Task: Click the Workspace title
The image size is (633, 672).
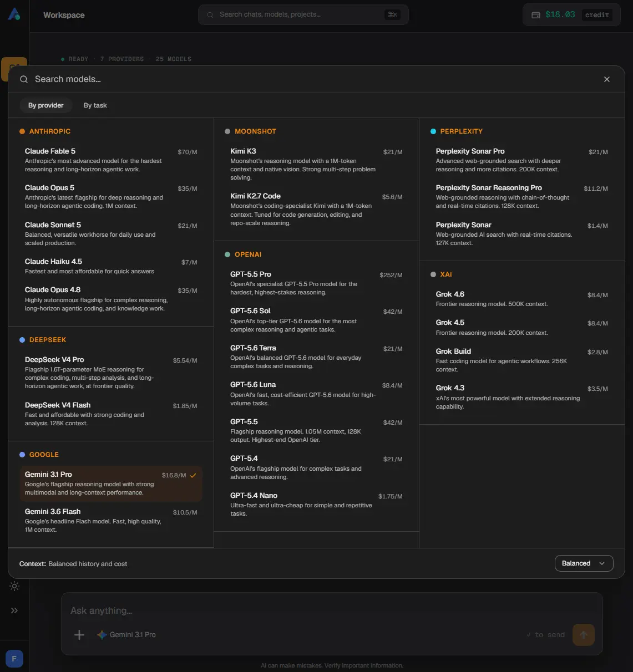Action: 64,15
